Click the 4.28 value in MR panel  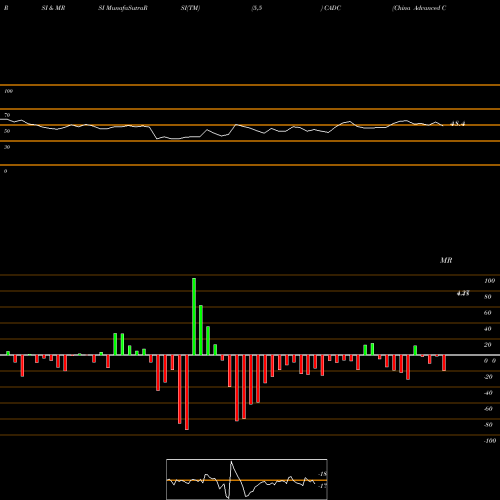point(463,293)
